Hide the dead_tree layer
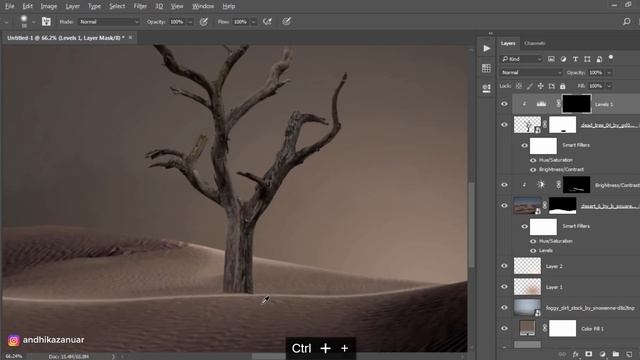640x360 pixels. pos(504,125)
